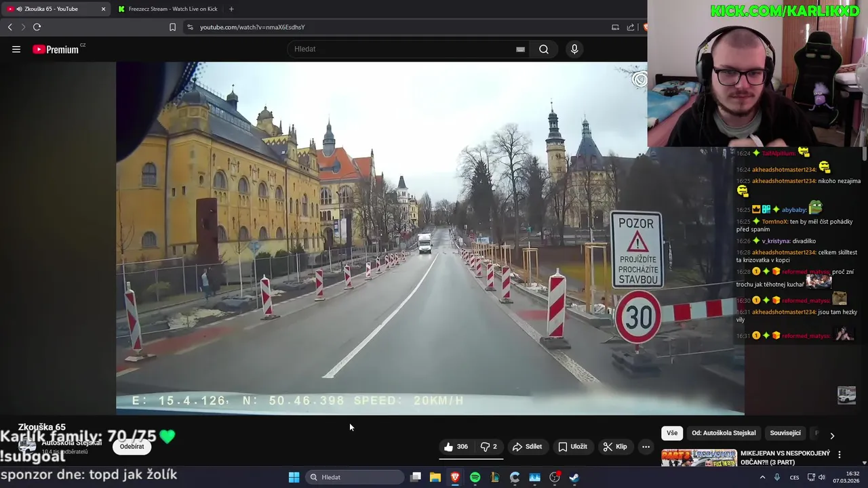Mute tab via speaker icon on YouTube tab
The image size is (868, 488).
tap(18, 9)
